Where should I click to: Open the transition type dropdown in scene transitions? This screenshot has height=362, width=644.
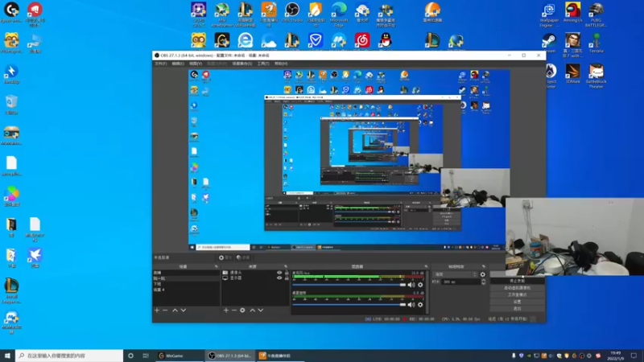tap(455, 274)
